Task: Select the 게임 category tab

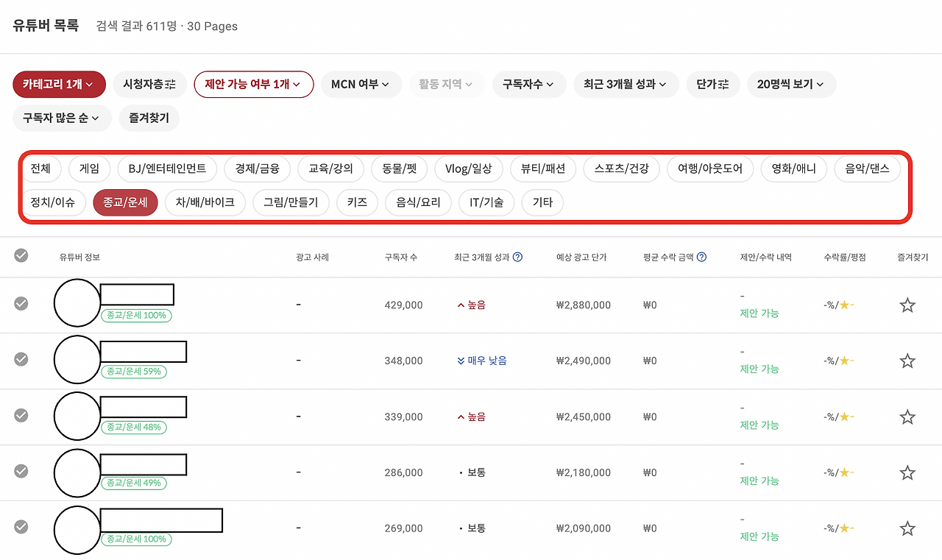Action: (89, 169)
